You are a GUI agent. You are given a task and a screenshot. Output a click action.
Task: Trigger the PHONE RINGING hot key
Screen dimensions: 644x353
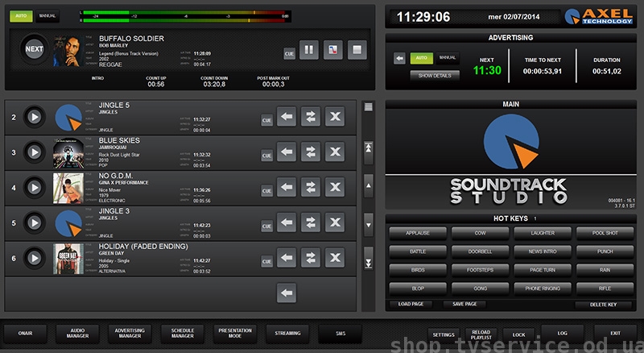coord(543,289)
